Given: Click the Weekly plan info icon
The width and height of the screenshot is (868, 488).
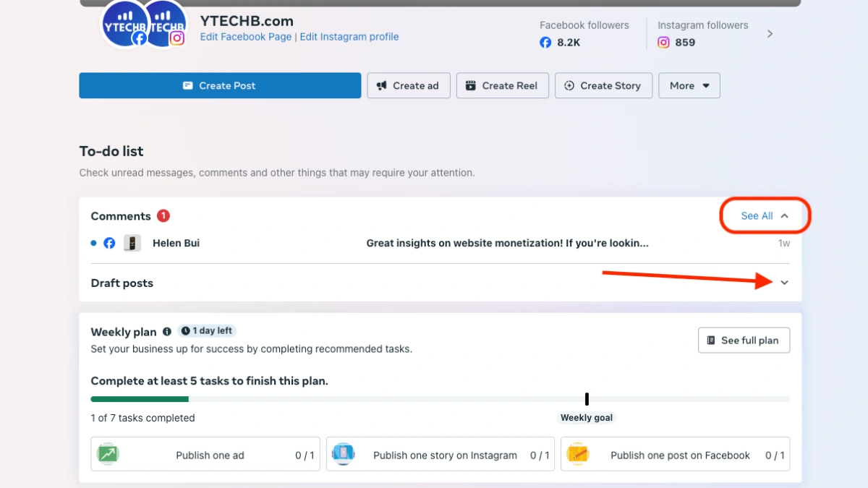Looking at the screenshot, I should tap(167, 332).
